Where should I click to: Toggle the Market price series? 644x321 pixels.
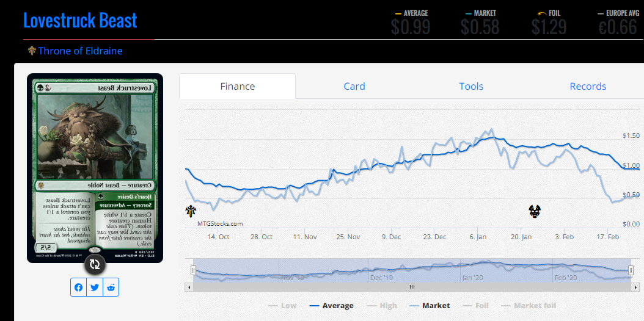click(430, 305)
